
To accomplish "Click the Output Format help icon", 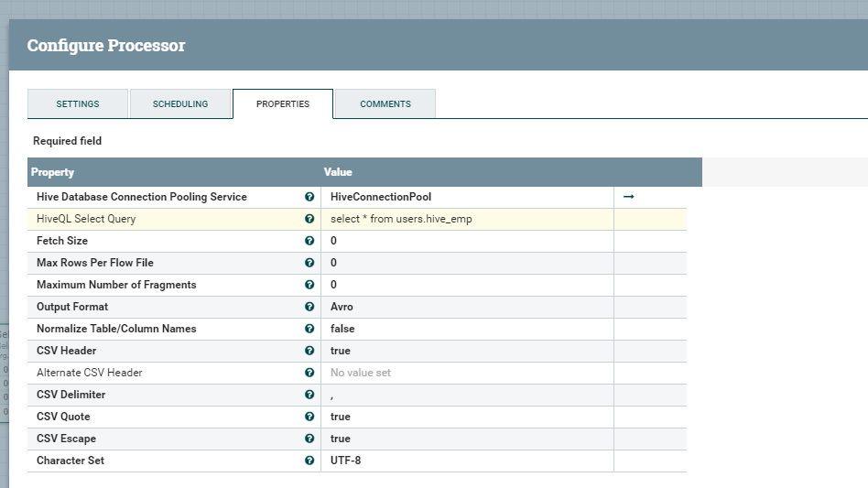I will point(309,307).
